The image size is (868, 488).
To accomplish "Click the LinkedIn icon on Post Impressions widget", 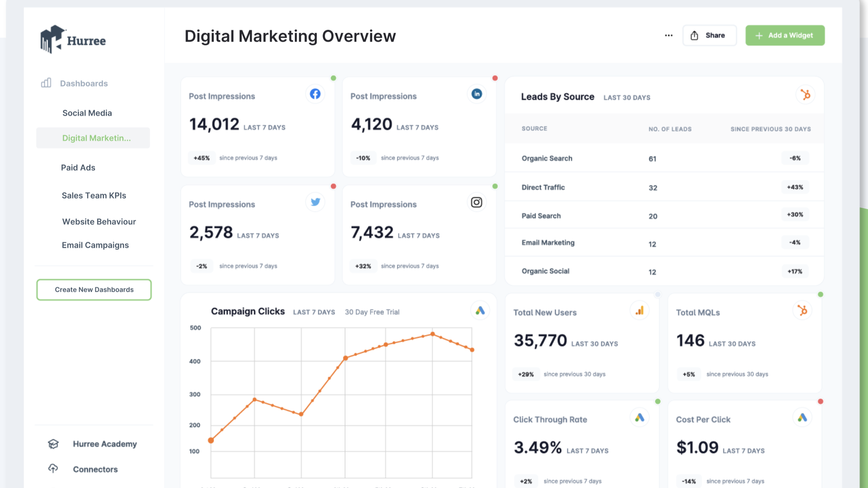I will point(477,94).
